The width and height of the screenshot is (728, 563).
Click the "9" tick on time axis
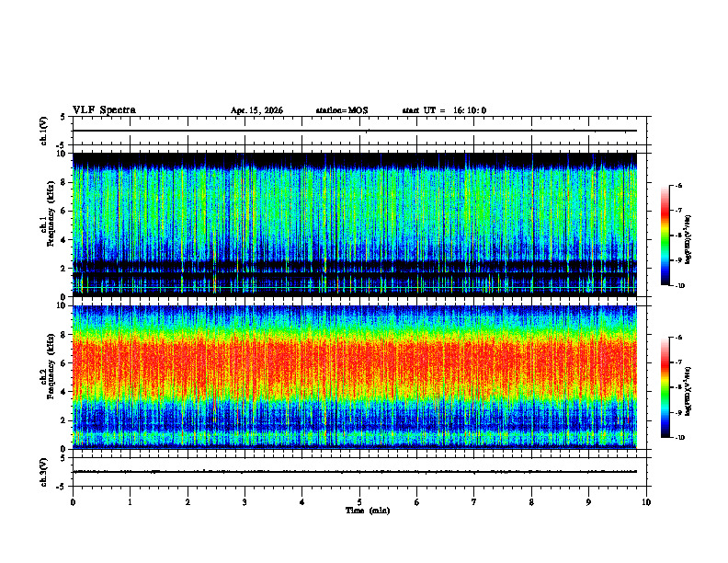click(588, 502)
